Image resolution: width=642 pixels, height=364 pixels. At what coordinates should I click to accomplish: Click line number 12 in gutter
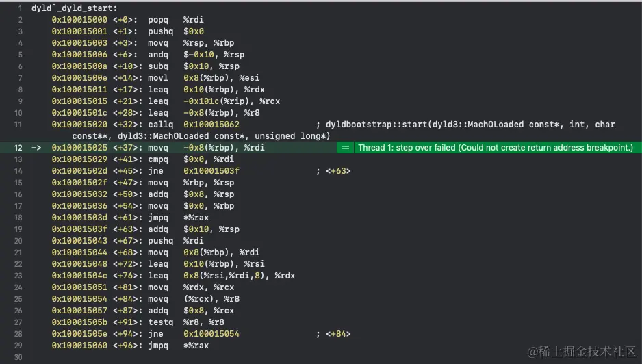tap(18, 148)
